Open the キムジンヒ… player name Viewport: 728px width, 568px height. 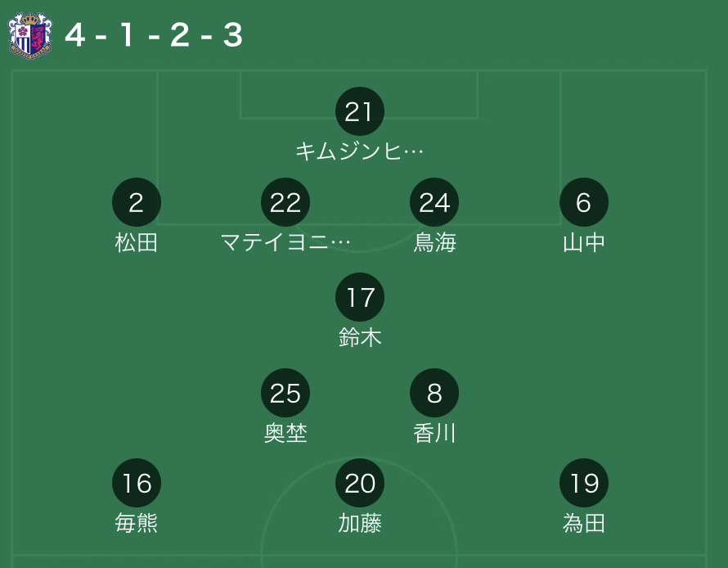359,151
